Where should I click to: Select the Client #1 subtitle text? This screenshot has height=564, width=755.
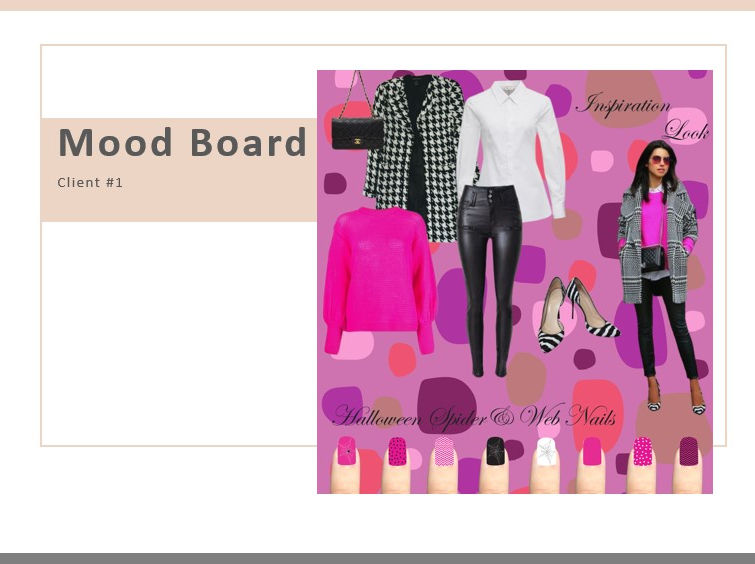(x=90, y=183)
